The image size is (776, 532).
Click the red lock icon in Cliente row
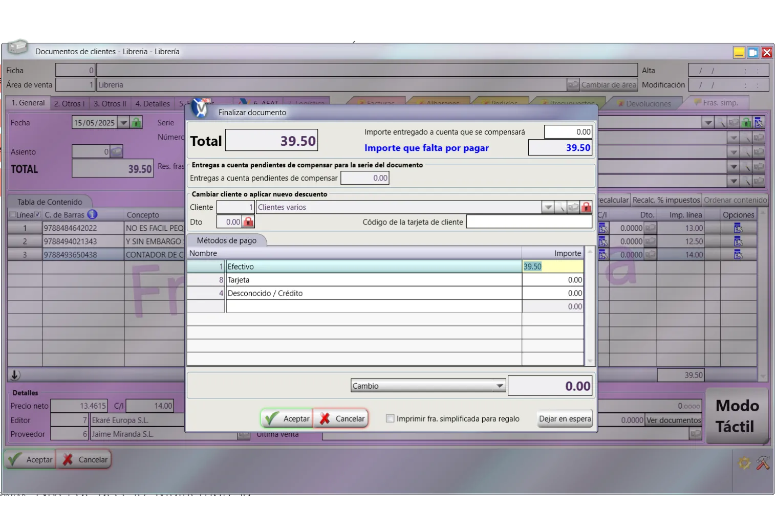[x=586, y=207]
